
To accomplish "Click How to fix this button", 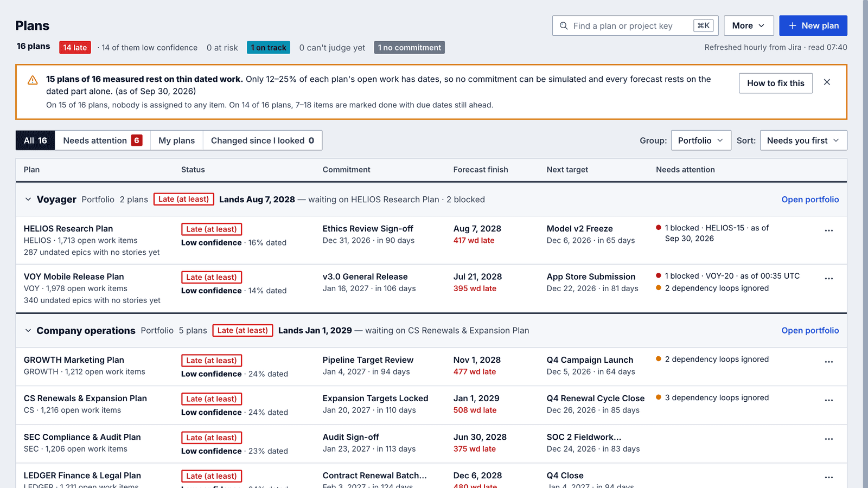I will click(775, 83).
